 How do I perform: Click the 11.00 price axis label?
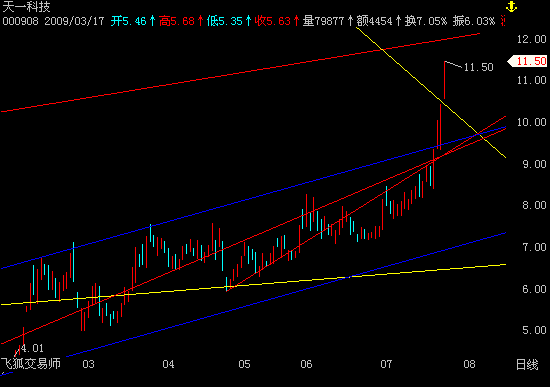[531, 80]
